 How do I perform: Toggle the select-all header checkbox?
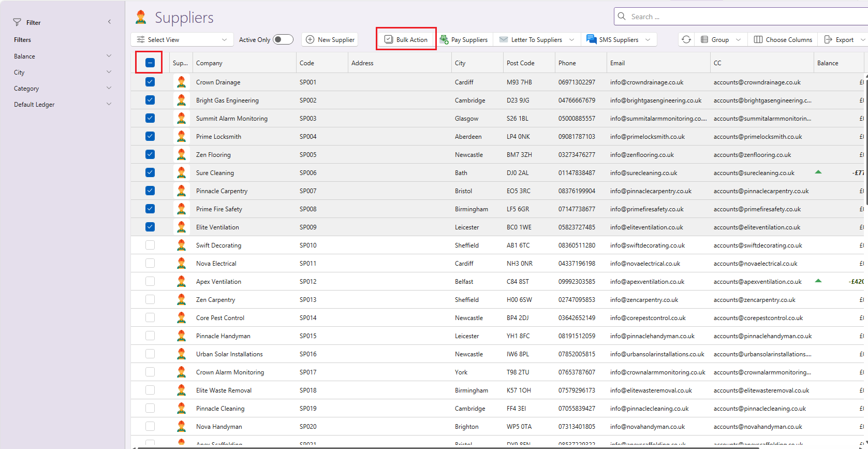click(x=150, y=63)
